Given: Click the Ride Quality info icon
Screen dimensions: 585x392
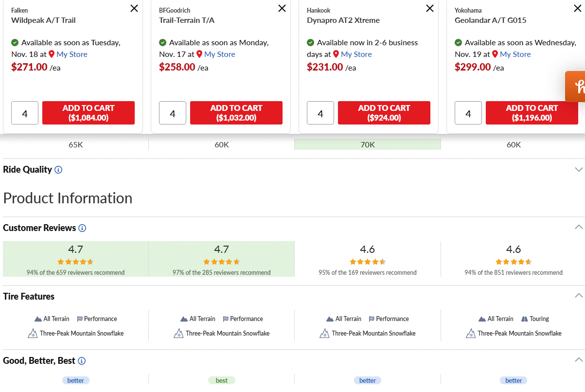Looking at the screenshot, I should click(x=58, y=170).
